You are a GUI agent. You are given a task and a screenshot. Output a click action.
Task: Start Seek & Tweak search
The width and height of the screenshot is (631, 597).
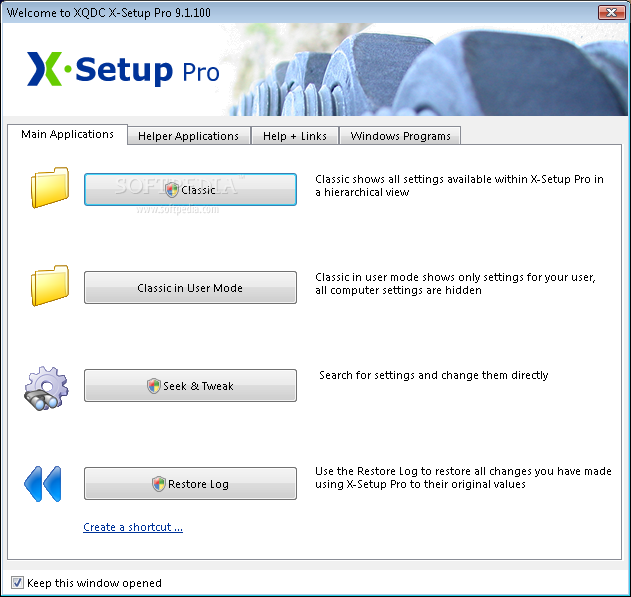[190, 385]
